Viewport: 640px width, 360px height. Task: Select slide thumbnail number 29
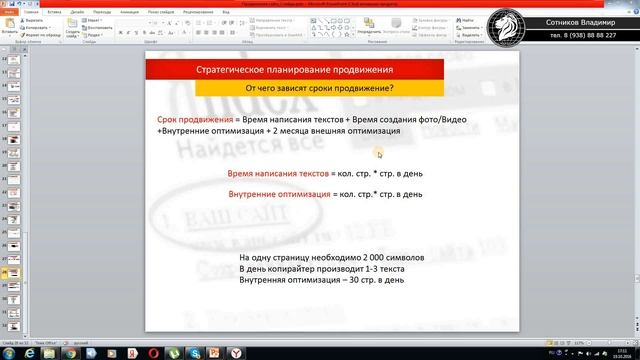pyautogui.click(x=14, y=287)
